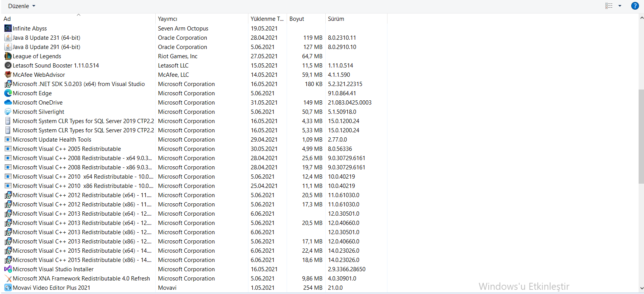The width and height of the screenshot is (644, 294).
Task: Select the "17,1 MB" size value
Action: pyautogui.click(x=312, y=241)
